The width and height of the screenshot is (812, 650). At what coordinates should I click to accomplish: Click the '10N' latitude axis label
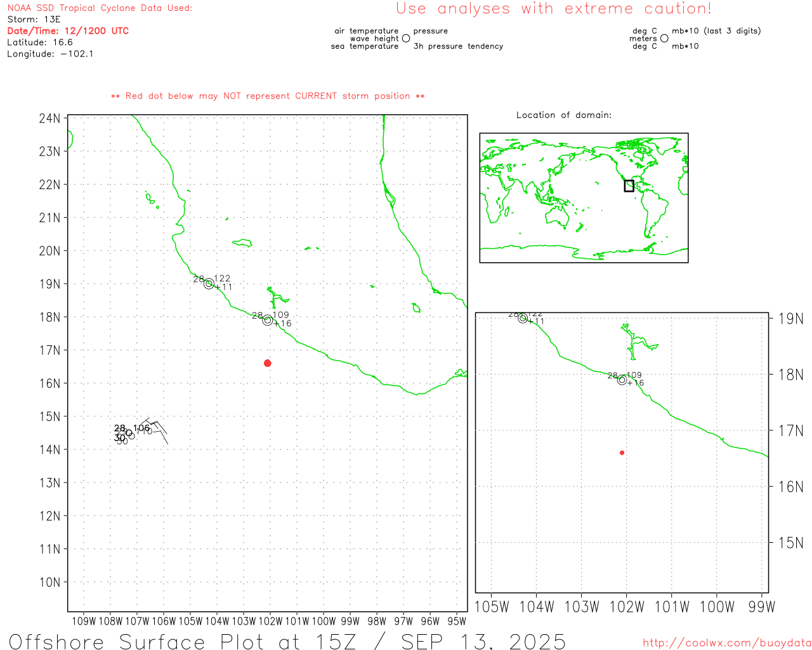point(49,582)
